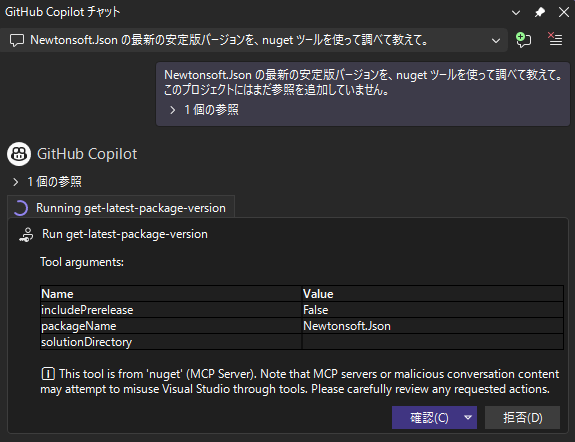Start a new chat thread
This screenshot has height=442, width=575.
(x=523, y=40)
